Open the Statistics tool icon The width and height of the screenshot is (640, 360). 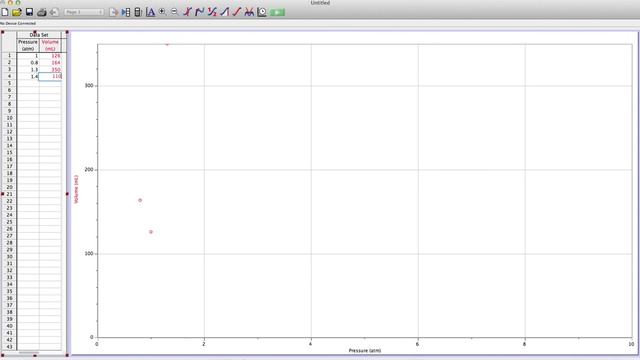[x=212, y=12]
